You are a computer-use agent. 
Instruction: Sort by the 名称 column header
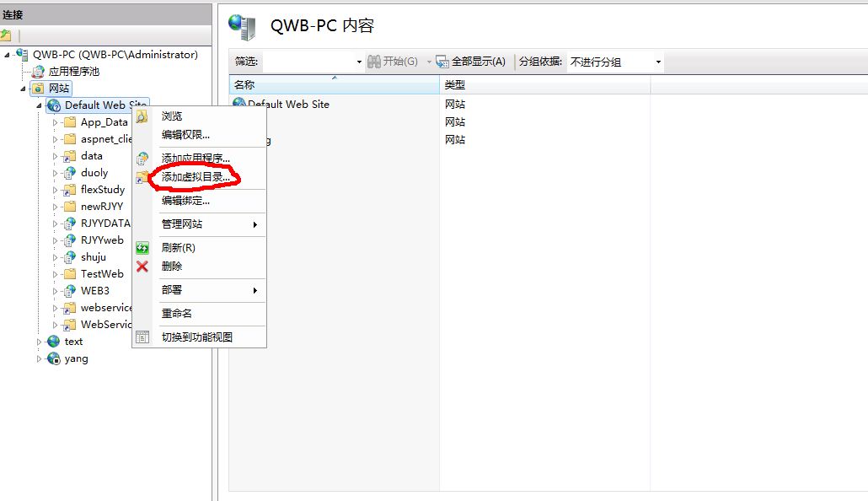pyautogui.click(x=335, y=85)
